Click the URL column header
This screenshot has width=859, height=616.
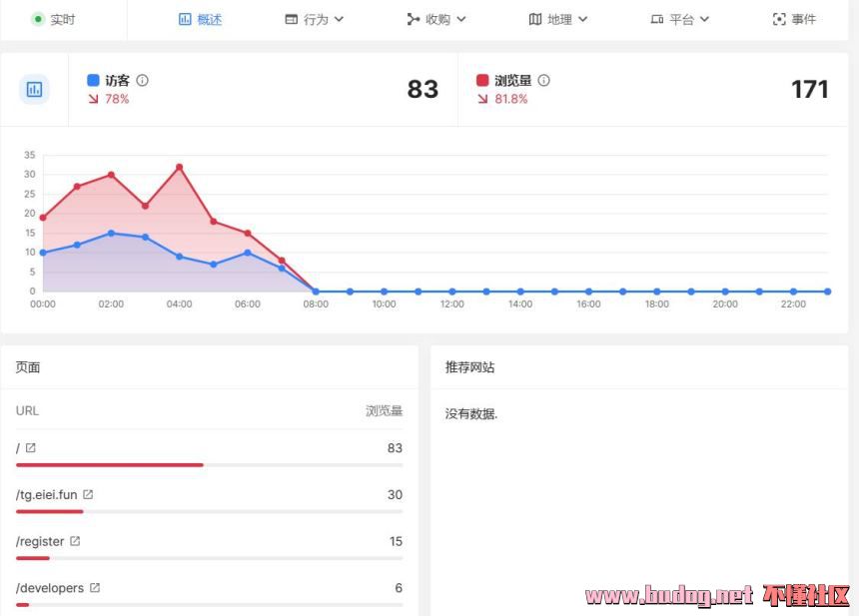click(27, 410)
